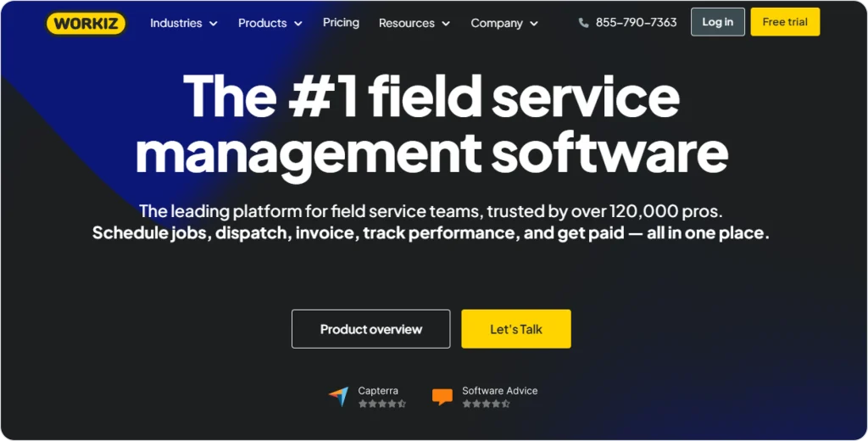Click the text "trusted by over 120,000 pros."
This screenshot has width=868, height=441.
click(605, 211)
